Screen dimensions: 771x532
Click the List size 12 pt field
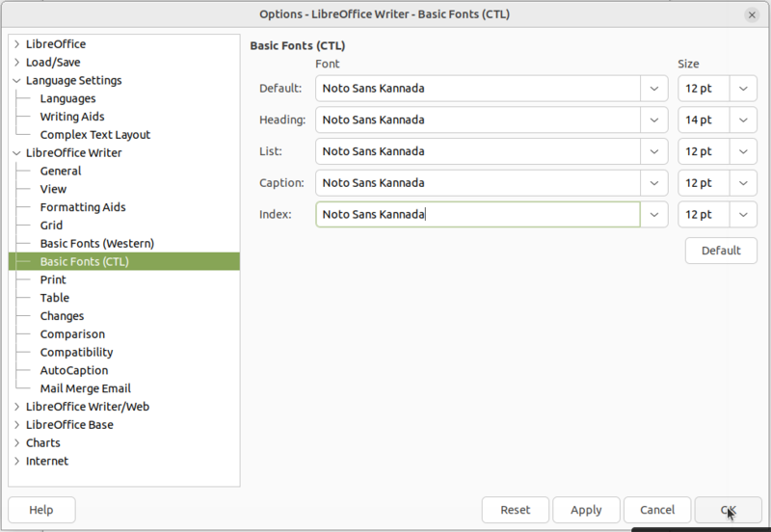click(704, 151)
